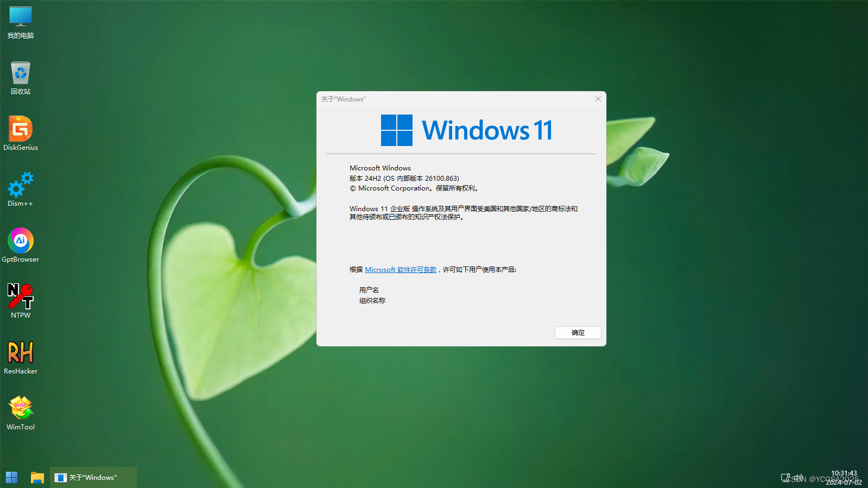
Task: Open File Explorer from the taskbar
Action: coord(37,477)
